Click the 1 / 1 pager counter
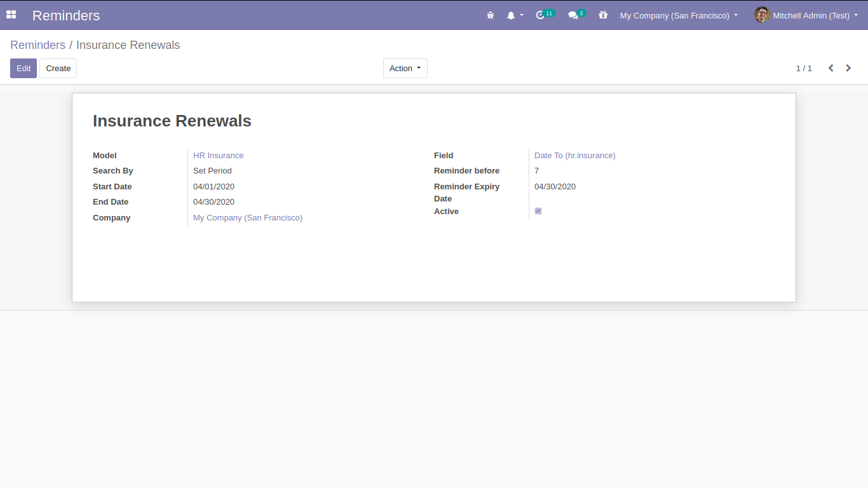The height and width of the screenshot is (488, 868). pyautogui.click(x=804, y=68)
